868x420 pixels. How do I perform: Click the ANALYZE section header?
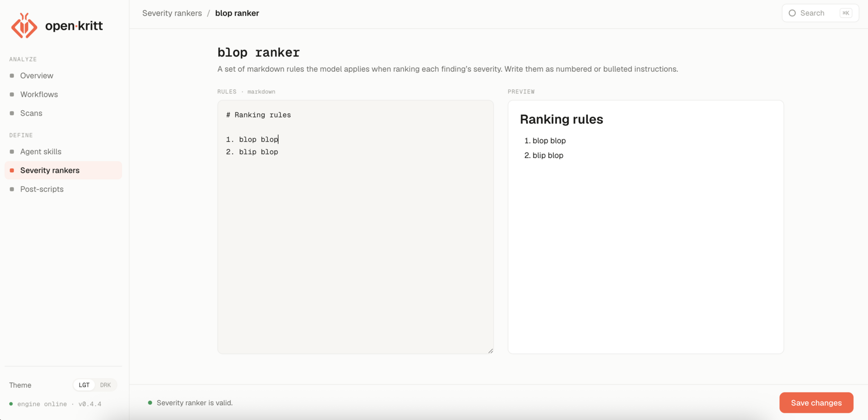(23, 59)
